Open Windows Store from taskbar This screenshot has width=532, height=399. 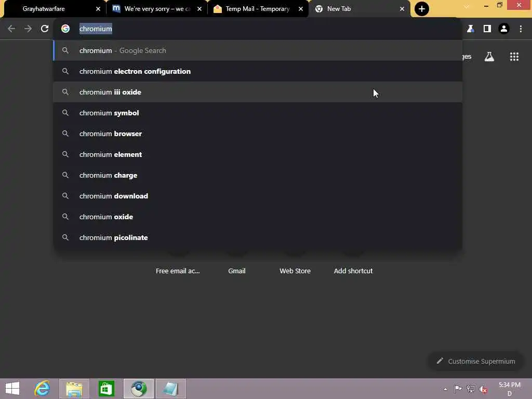(106, 389)
